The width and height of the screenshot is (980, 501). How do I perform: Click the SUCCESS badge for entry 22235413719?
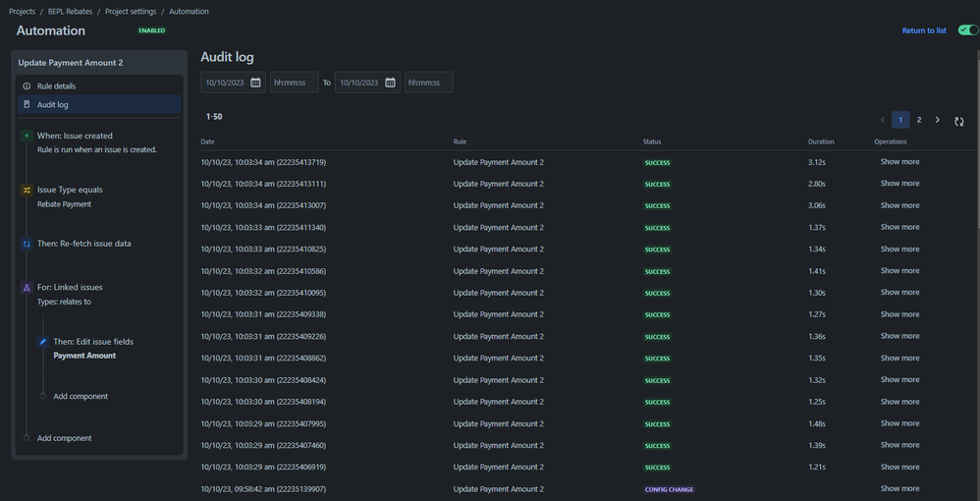pyautogui.click(x=658, y=163)
